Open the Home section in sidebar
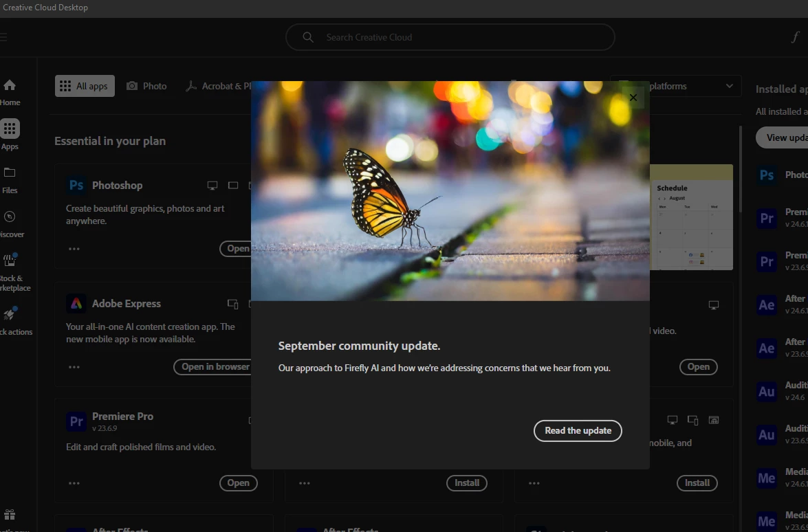The width and height of the screenshot is (808, 532). [10, 93]
